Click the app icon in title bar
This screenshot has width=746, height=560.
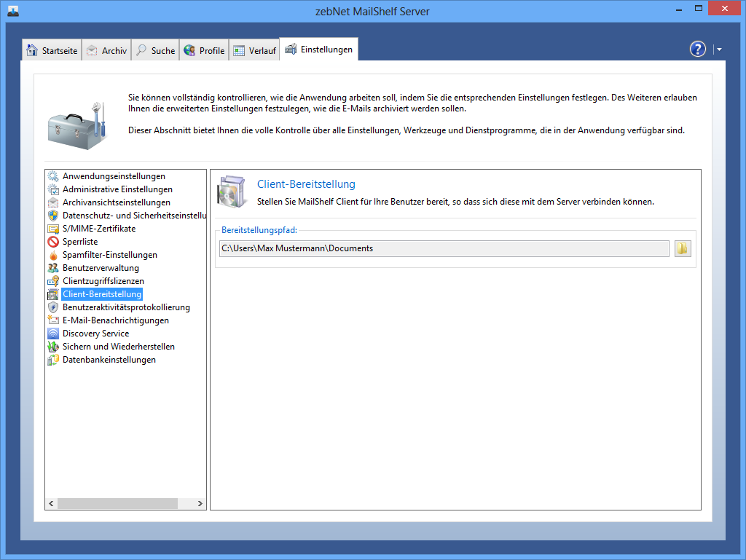tap(13, 11)
